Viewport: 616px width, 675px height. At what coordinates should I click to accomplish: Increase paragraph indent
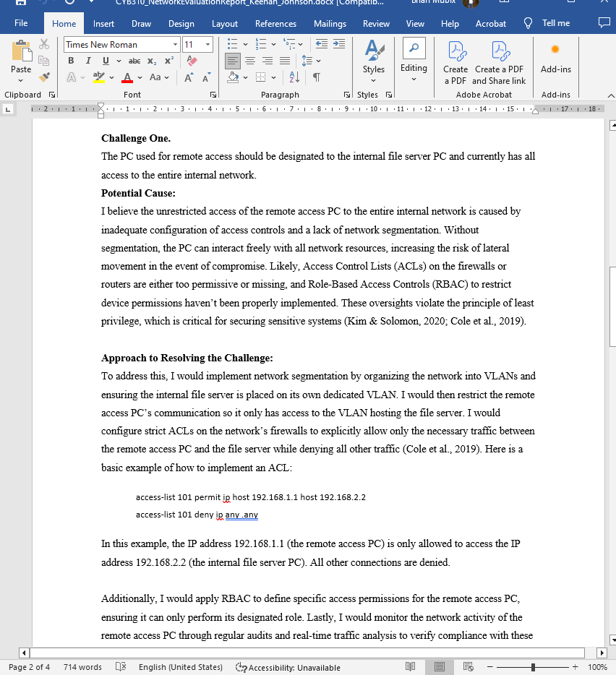(339, 44)
